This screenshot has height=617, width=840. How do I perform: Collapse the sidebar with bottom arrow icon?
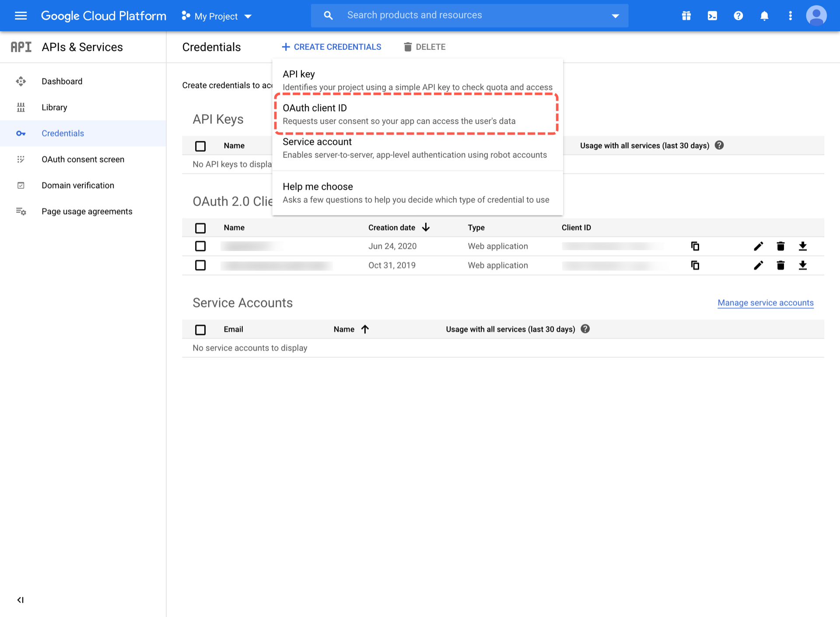point(20,600)
